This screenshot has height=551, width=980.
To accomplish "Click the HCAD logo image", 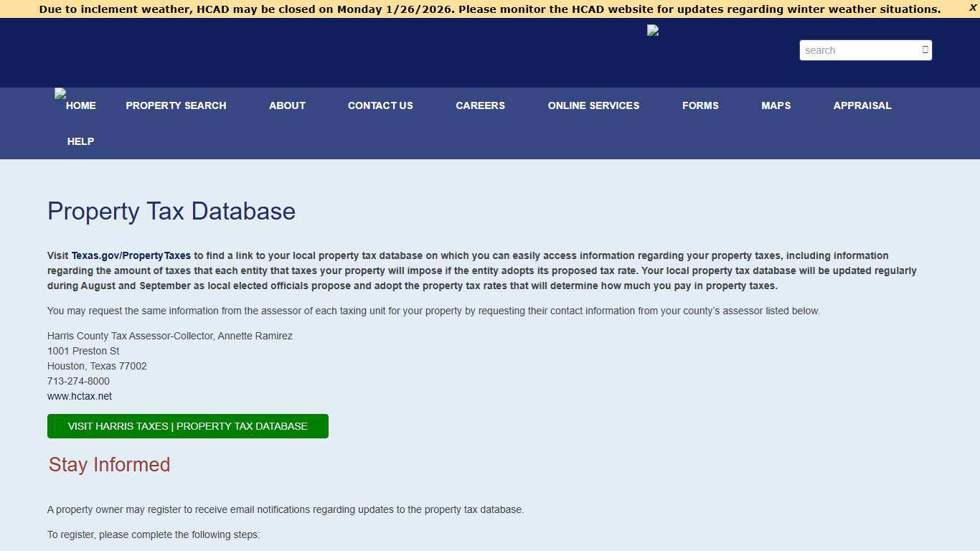I will (652, 31).
